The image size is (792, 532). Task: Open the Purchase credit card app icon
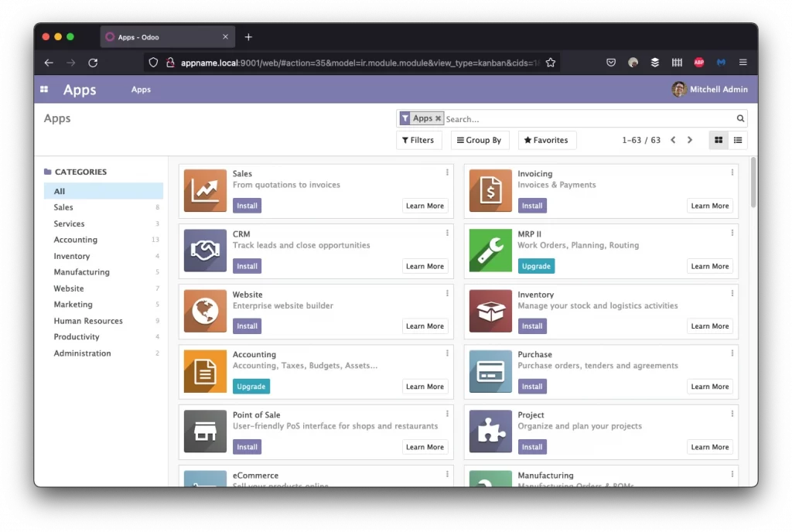(490, 371)
